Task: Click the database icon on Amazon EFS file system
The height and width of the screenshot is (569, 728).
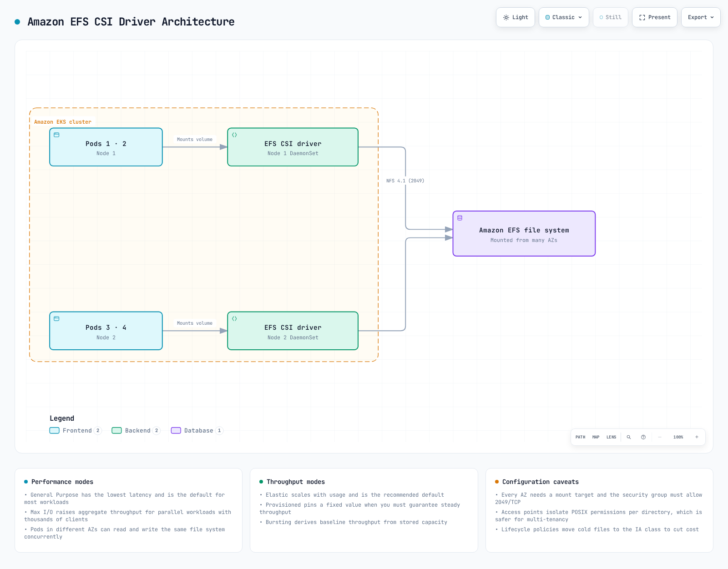Action: tap(460, 218)
